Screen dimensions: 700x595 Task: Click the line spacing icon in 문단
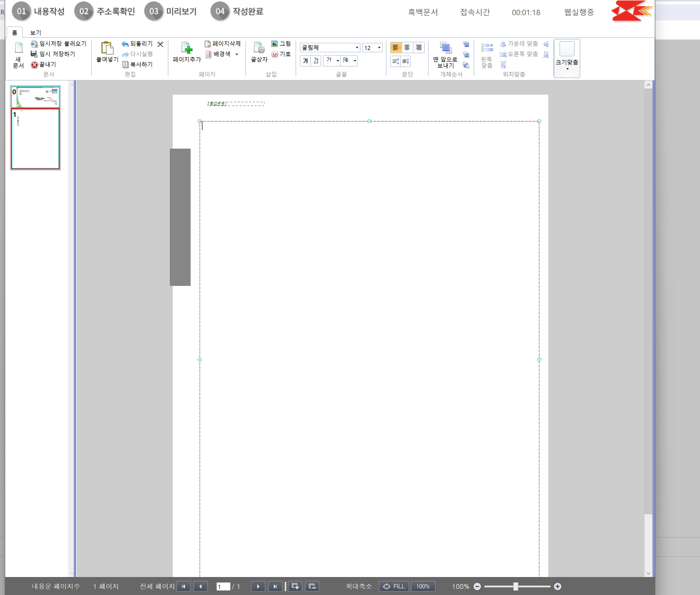click(x=395, y=61)
